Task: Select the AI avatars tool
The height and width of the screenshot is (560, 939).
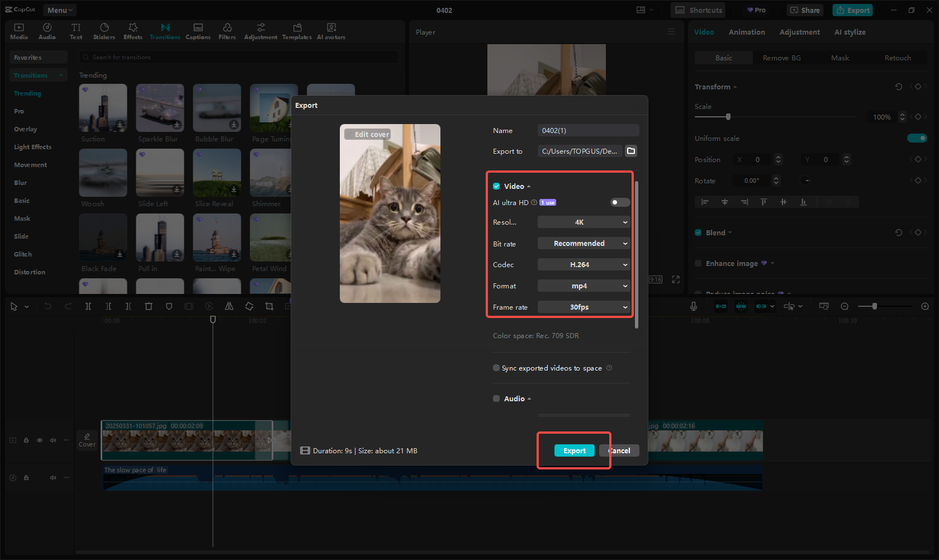Action: click(331, 31)
